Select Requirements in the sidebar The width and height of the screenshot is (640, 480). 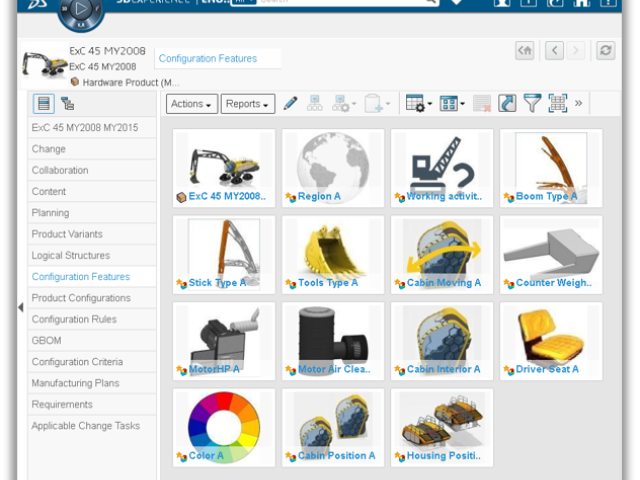tap(92, 404)
